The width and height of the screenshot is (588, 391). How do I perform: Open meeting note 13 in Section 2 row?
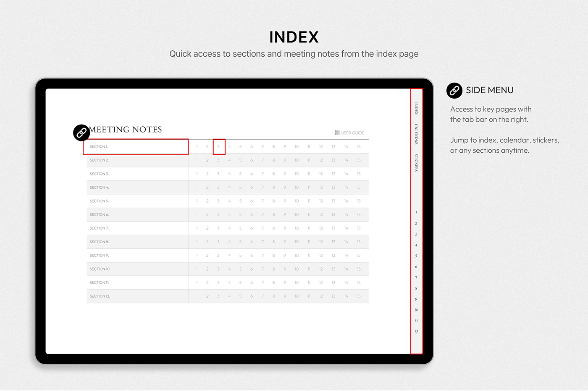pos(333,160)
